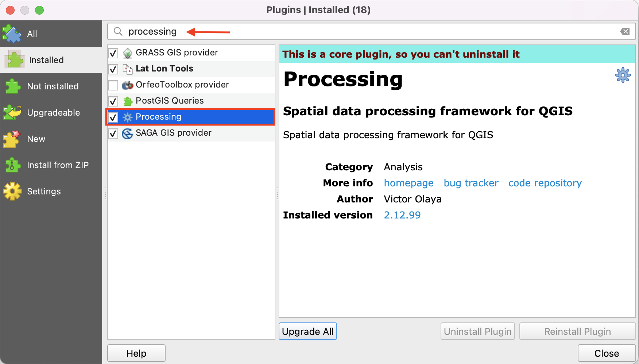Toggle the Lat Lon Tools checkbox
The height and width of the screenshot is (364, 639).
(x=113, y=69)
